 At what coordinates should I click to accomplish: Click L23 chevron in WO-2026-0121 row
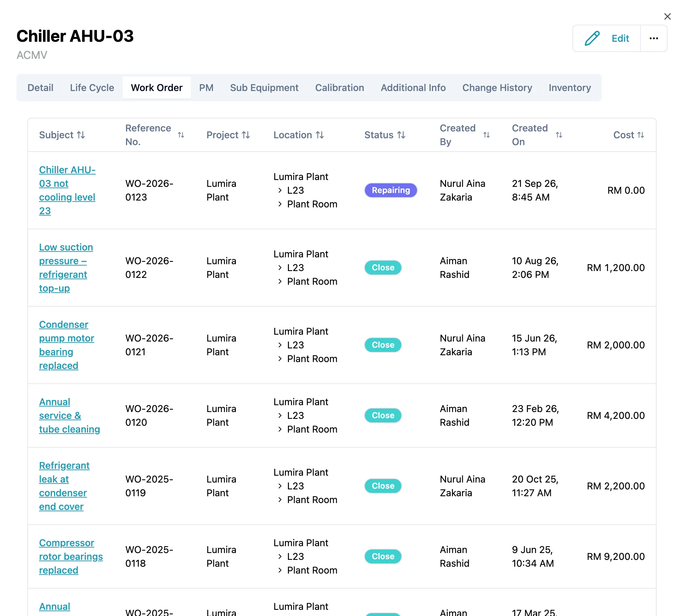click(x=280, y=345)
